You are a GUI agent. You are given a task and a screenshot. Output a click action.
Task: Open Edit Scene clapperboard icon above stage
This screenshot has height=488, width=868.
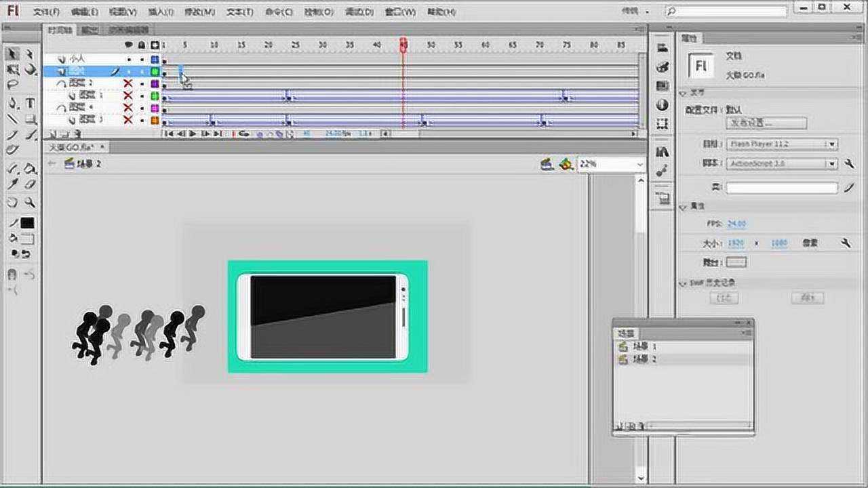547,164
